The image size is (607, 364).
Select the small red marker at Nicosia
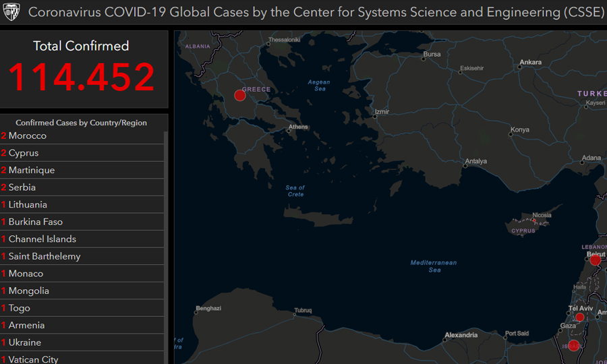click(534, 220)
